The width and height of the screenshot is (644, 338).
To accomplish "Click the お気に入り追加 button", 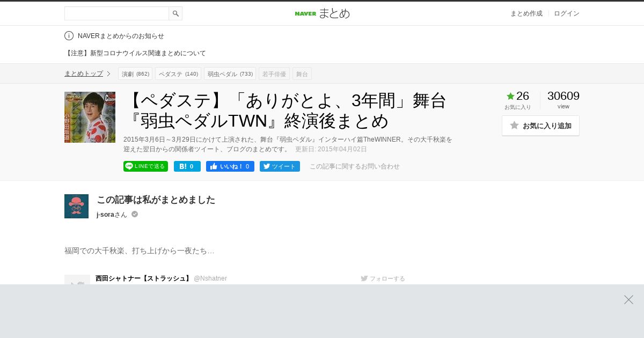I will click(540, 126).
